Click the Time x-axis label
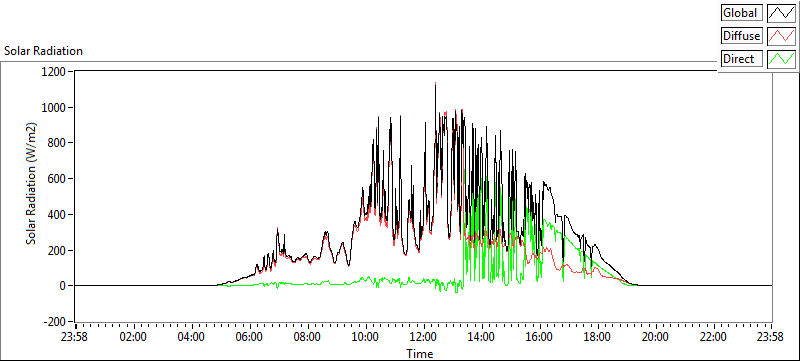Screen dimensions: 800x361 420,353
